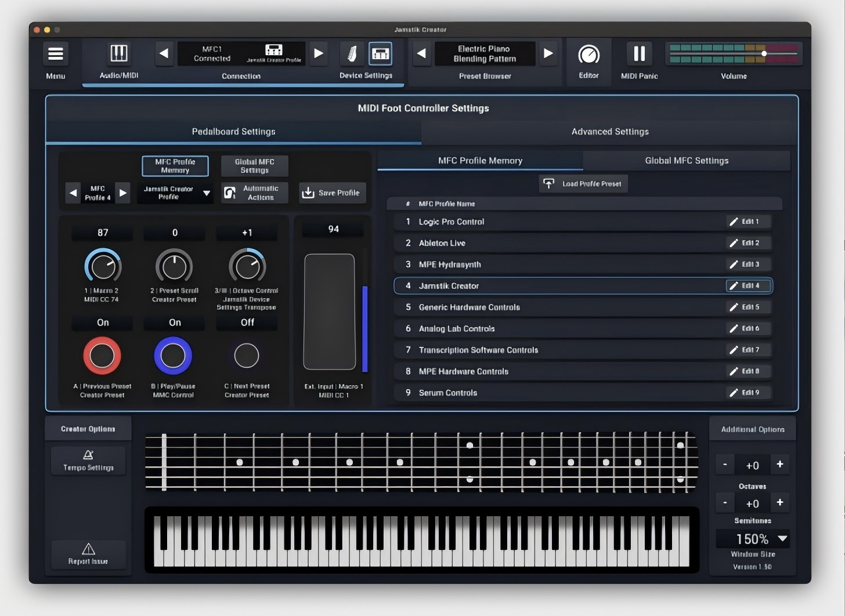Screen dimensions: 845x616
Task: Select profile row Ableton Live
Action: [x=583, y=243]
